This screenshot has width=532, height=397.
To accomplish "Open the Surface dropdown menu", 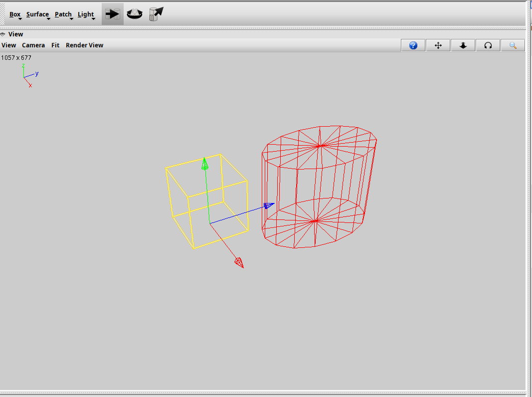I will click(x=38, y=14).
